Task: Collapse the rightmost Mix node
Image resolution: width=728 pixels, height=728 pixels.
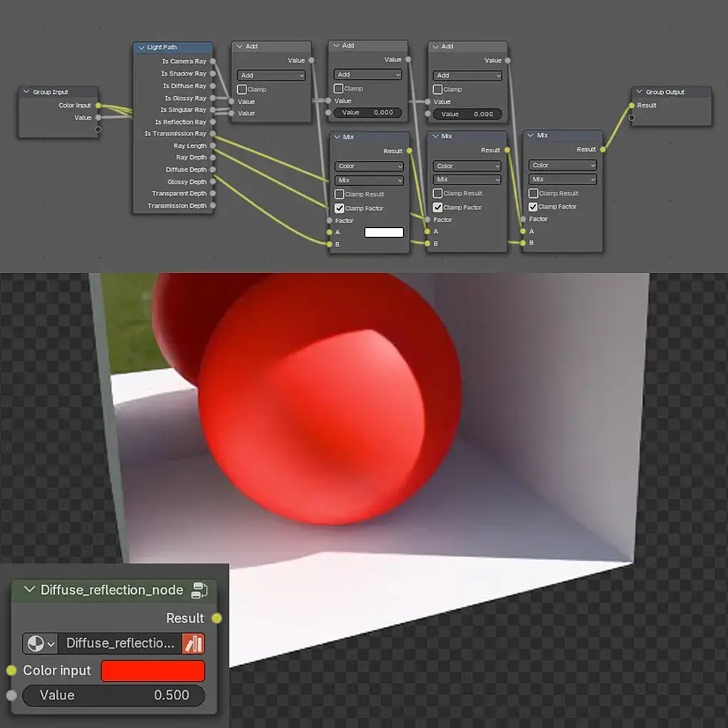Action: (x=530, y=135)
